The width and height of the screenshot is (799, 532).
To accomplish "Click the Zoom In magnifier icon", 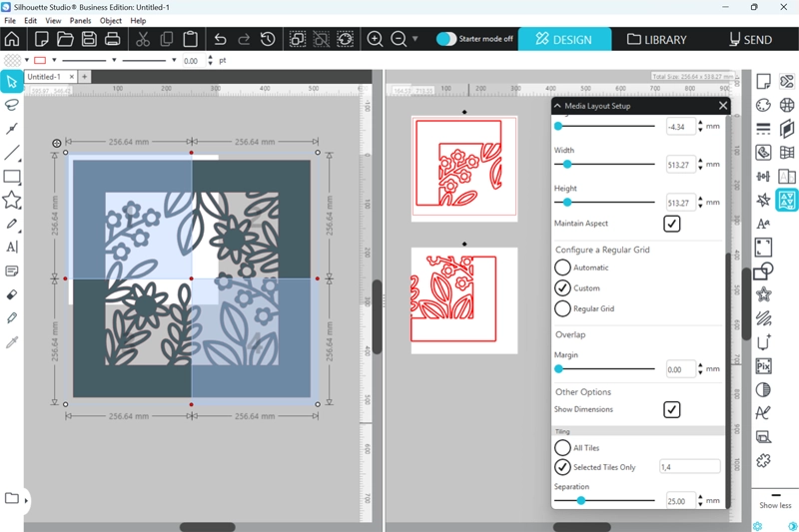I will click(375, 39).
